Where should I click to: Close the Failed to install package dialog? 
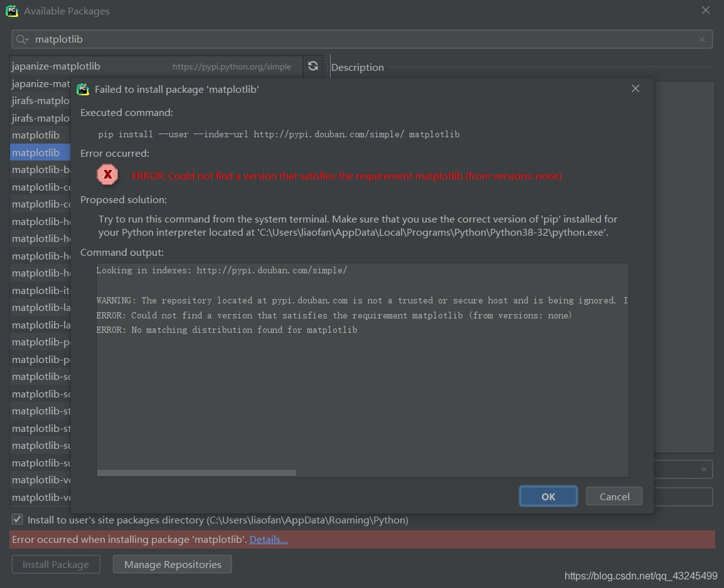tap(636, 88)
